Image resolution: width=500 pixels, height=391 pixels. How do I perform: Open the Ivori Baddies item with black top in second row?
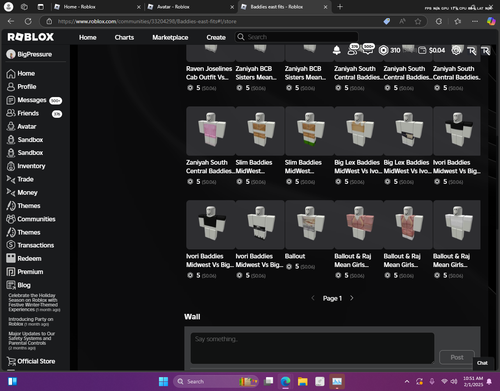pos(457,131)
